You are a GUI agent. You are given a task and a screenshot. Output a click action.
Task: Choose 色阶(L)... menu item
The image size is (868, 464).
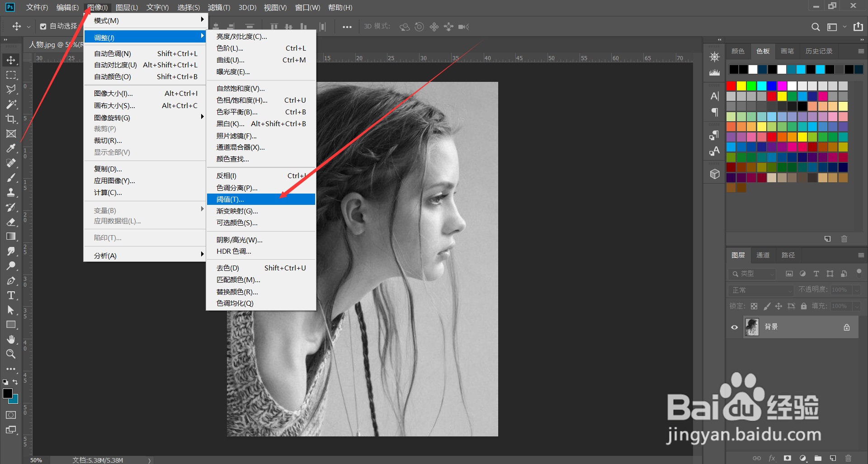(261, 48)
